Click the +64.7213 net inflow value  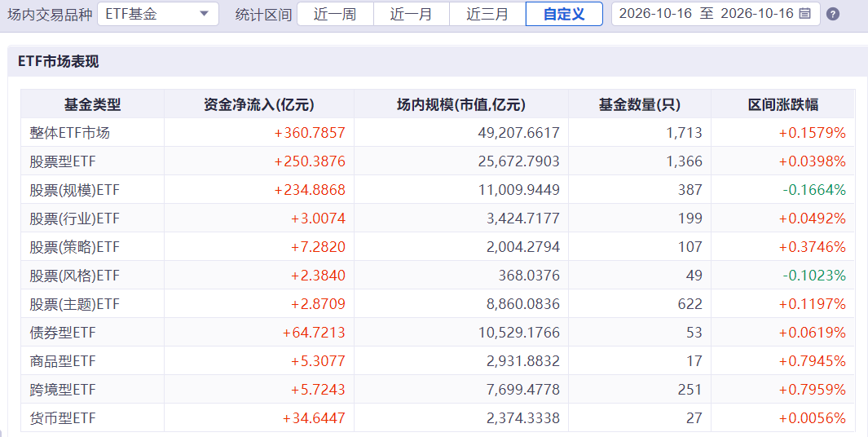314,333
